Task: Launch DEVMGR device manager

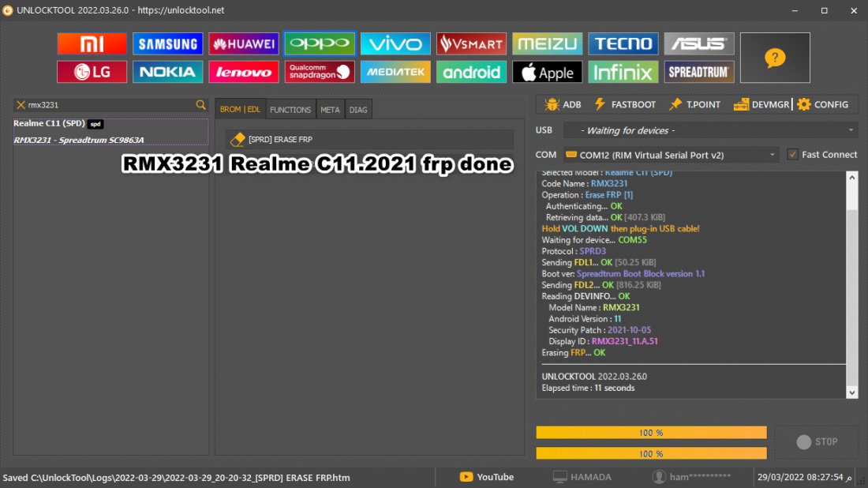Action: point(761,105)
